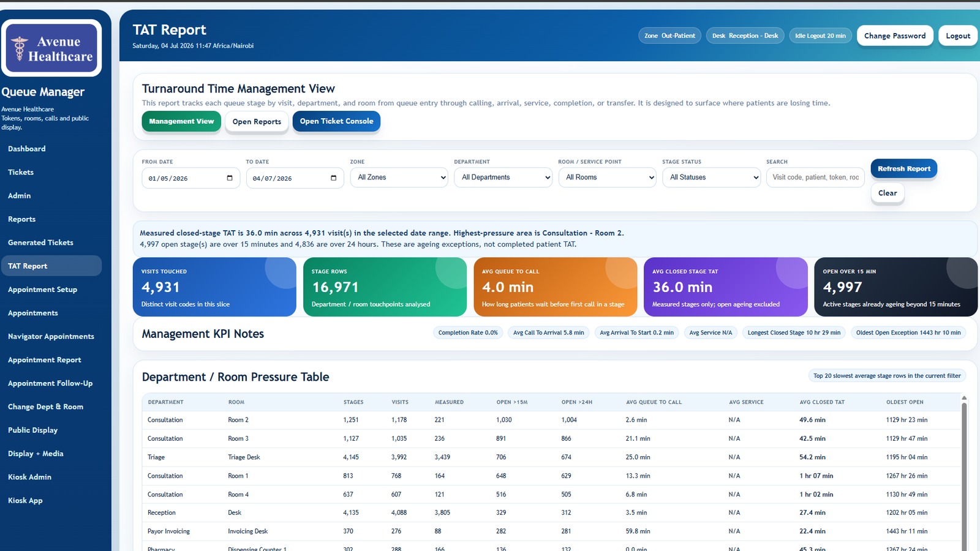Open the Reports sidebar item
Viewport: 980px width, 551px height.
pos(51,219)
